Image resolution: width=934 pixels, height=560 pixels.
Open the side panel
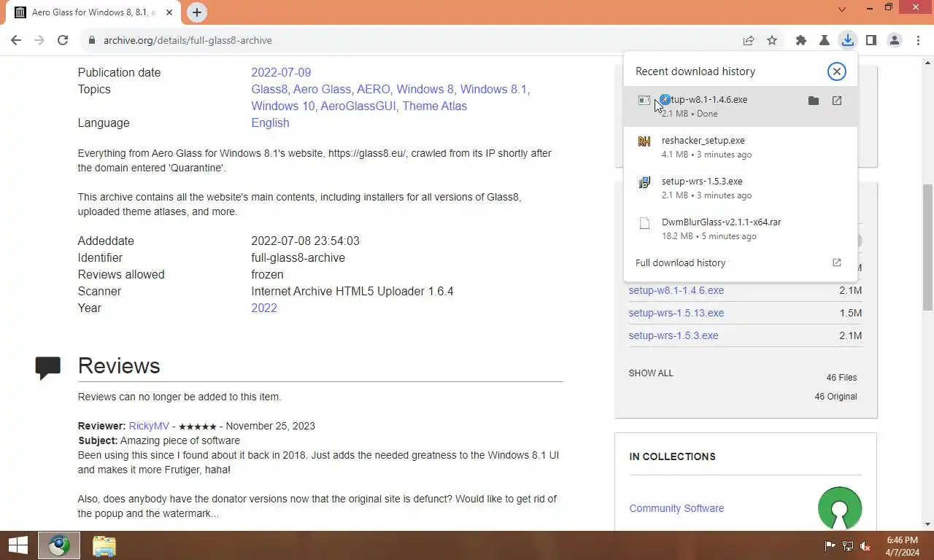point(871,41)
